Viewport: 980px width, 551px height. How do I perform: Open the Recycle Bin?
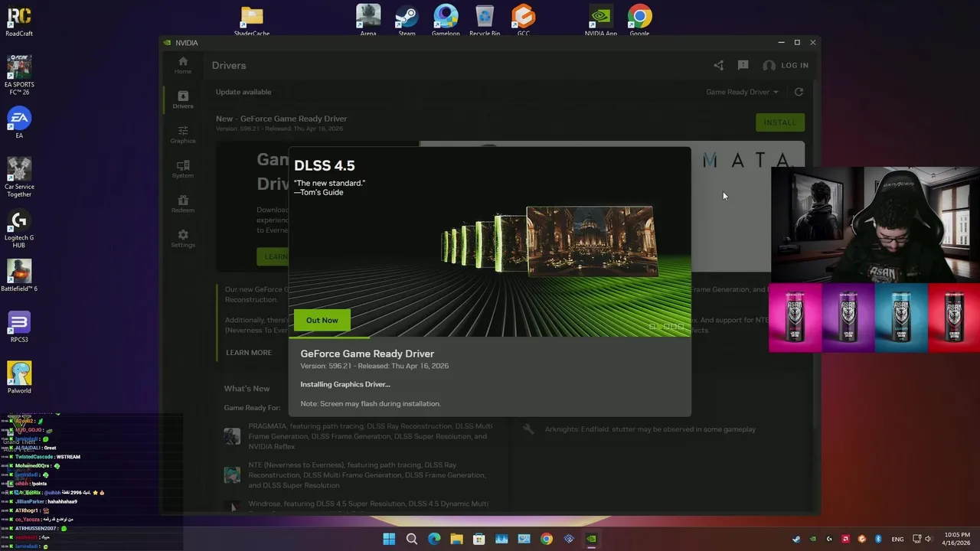pyautogui.click(x=485, y=21)
